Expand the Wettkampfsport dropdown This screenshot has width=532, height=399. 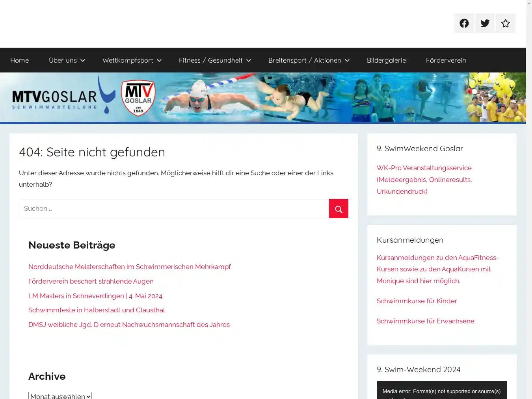(131, 60)
